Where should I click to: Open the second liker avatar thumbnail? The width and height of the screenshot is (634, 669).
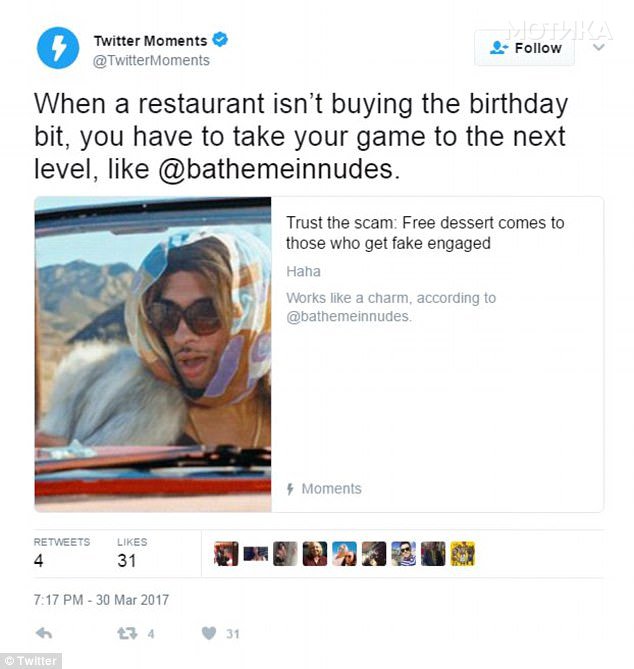click(x=256, y=554)
